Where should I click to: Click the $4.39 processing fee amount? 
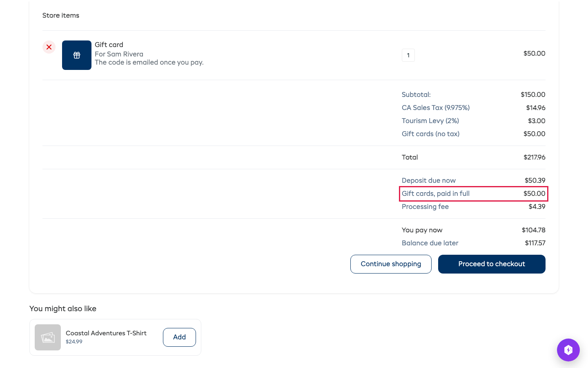[x=537, y=206]
